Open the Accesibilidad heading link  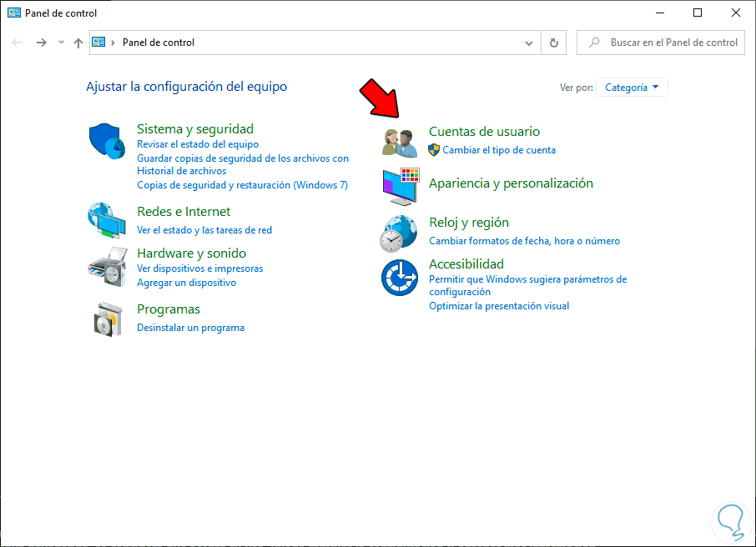[x=466, y=264]
